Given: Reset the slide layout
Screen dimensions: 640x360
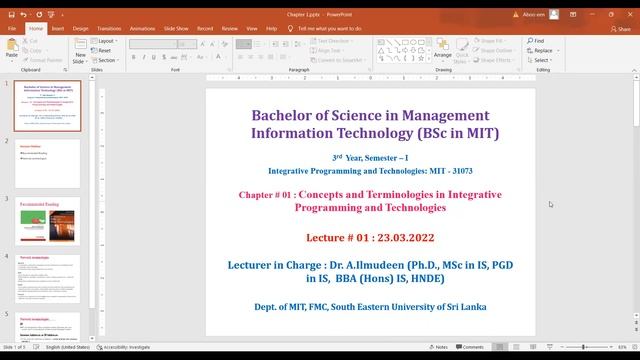Looking at the screenshot, I should tap(101, 51).
